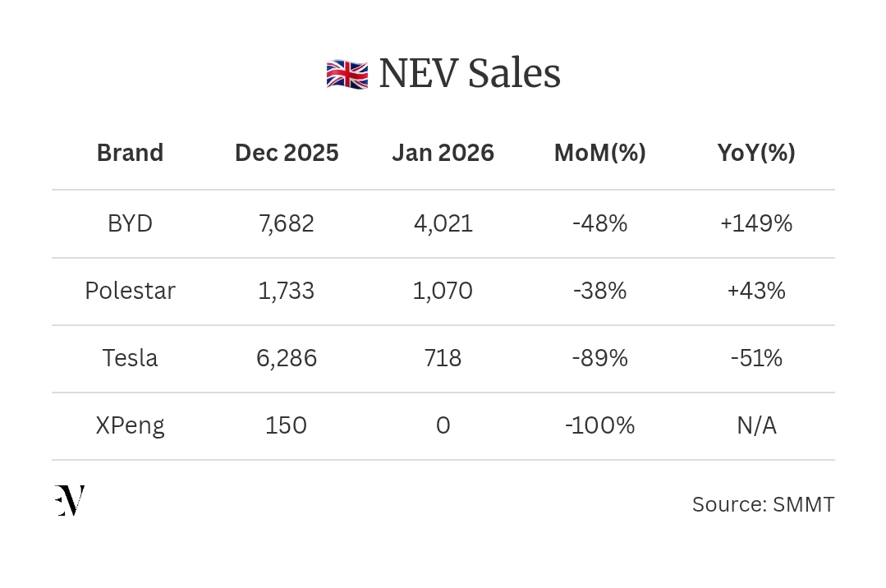Select the Brand column header
This screenshot has height=588, width=886.
(x=130, y=153)
